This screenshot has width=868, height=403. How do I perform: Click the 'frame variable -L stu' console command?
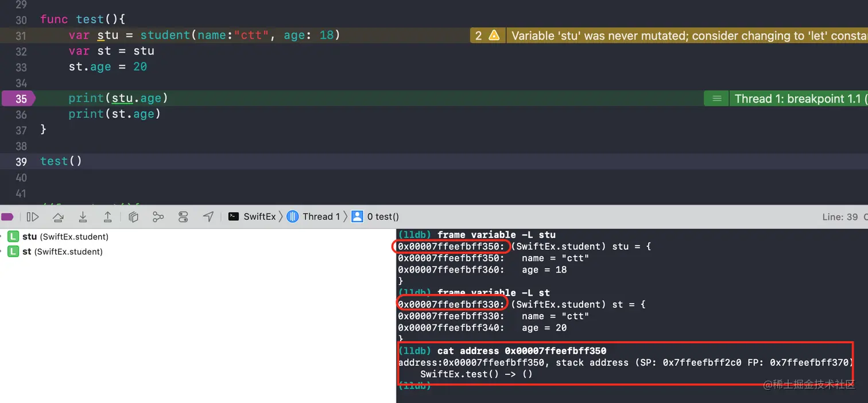click(x=497, y=234)
